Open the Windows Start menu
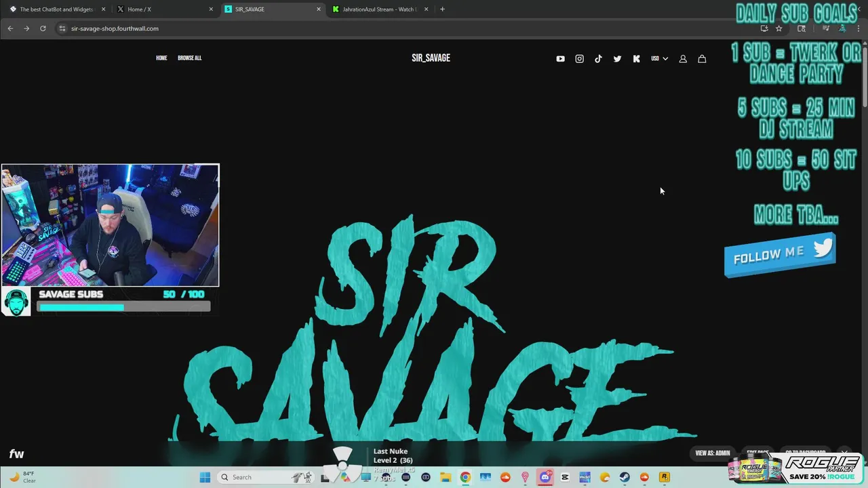The width and height of the screenshot is (868, 488). [x=205, y=477]
